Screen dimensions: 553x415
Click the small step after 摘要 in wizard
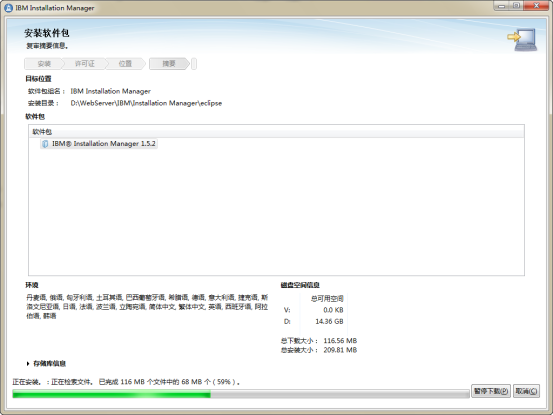(x=194, y=64)
